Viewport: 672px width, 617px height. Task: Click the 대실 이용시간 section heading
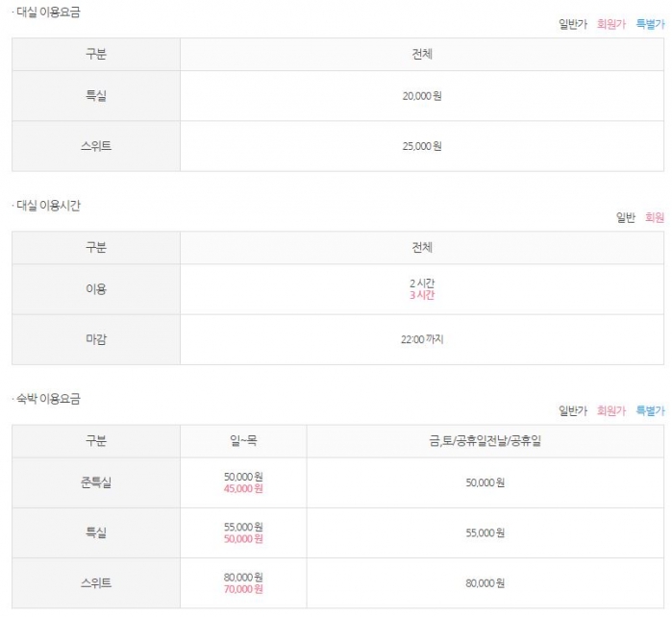[x=48, y=206]
